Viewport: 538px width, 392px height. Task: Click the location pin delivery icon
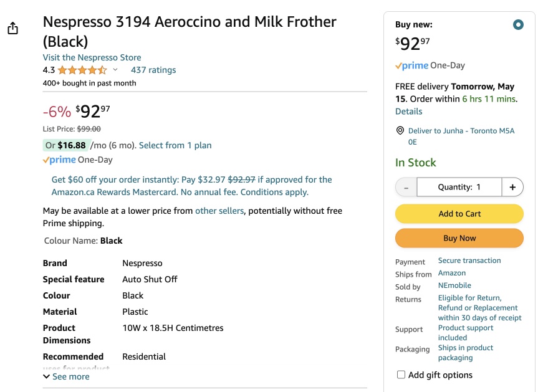(x=400, y=131)
